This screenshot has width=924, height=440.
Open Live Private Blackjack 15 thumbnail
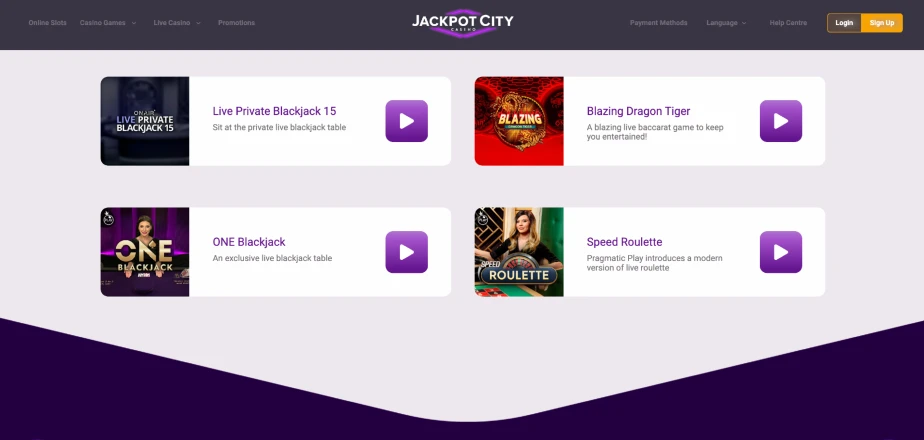click(145, 121)
